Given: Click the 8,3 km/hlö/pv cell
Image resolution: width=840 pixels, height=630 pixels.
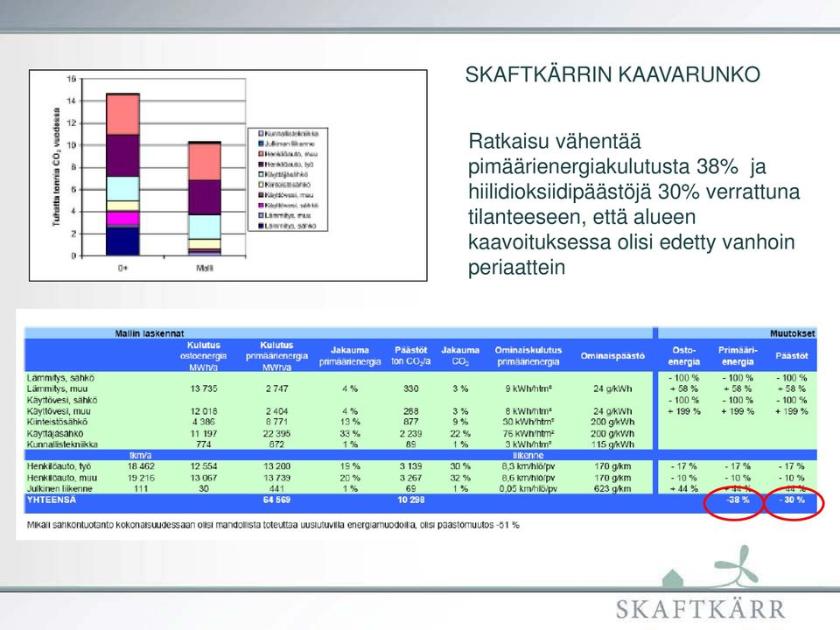Looking at the screenshot, I should 528,466.
